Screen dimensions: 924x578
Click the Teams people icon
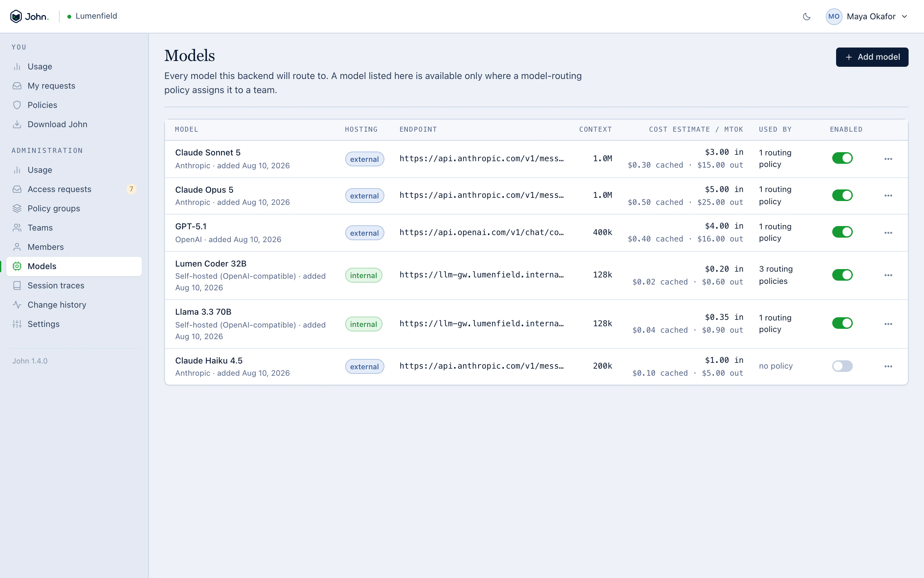(x=17, y=228)
